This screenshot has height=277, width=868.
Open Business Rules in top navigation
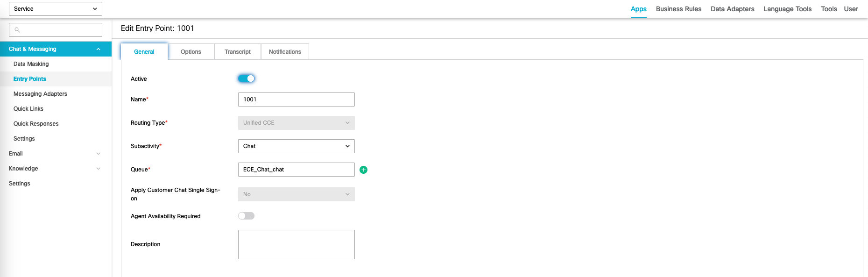point(678,9)
